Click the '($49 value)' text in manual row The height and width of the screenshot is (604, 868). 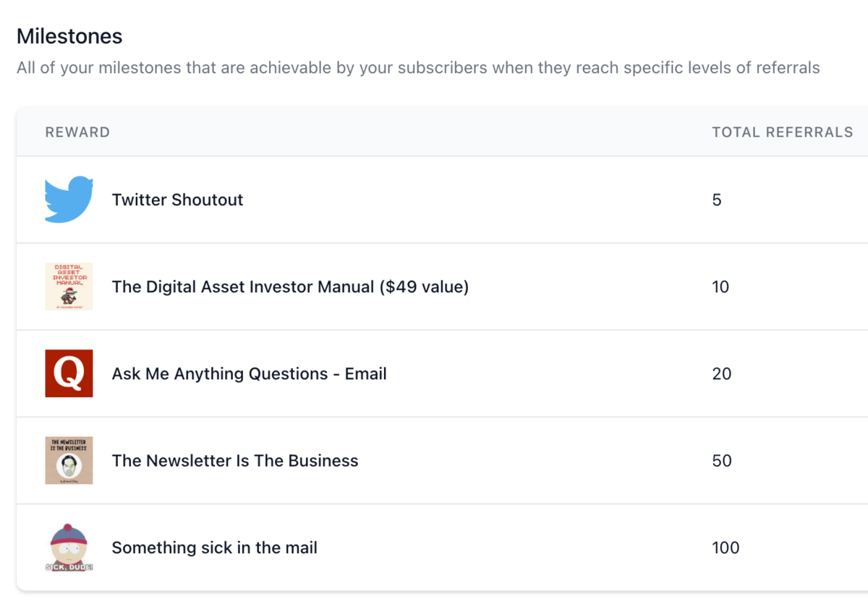[424, 286]
